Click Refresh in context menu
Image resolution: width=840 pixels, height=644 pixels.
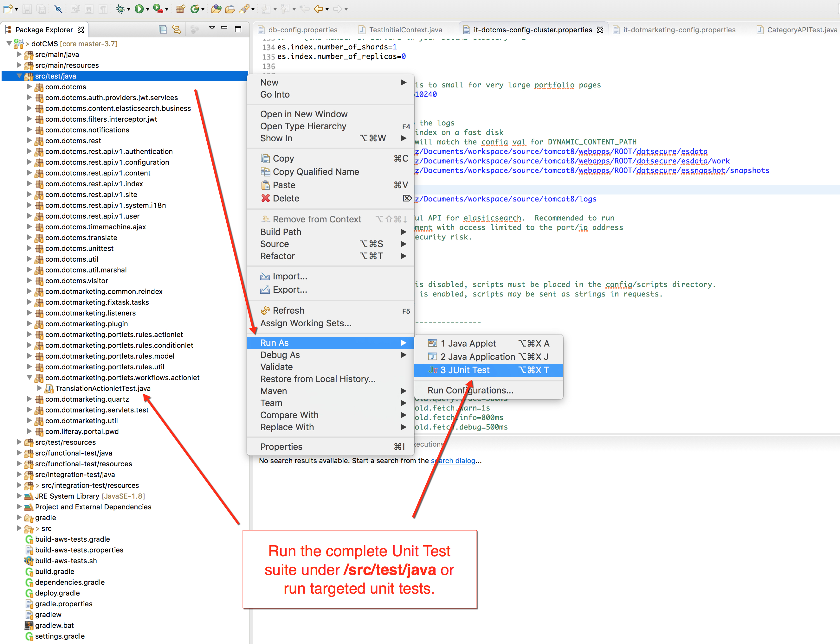[x=331, y=310]
